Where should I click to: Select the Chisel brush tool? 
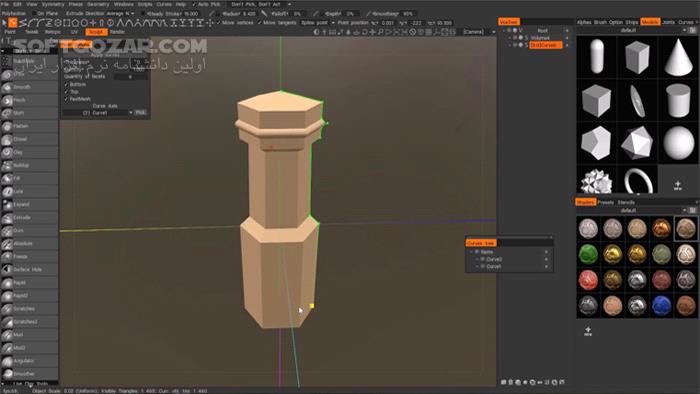click(x=29, y=139)
